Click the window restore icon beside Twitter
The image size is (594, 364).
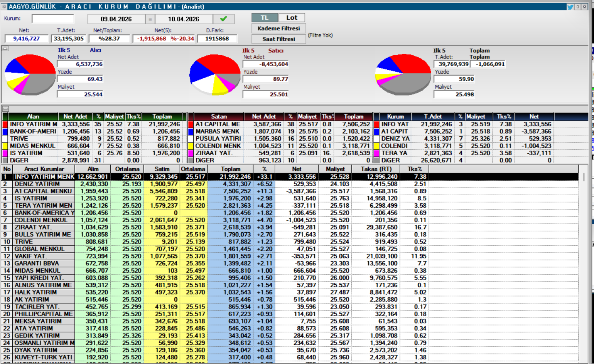577,7
